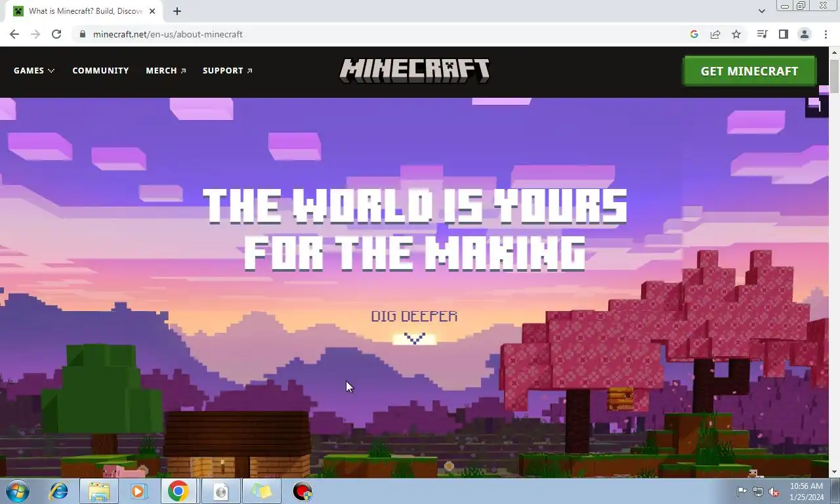Click the address bar URL
Image resolution: width=840 pixels, height=504 pixels.
point(168,34)
